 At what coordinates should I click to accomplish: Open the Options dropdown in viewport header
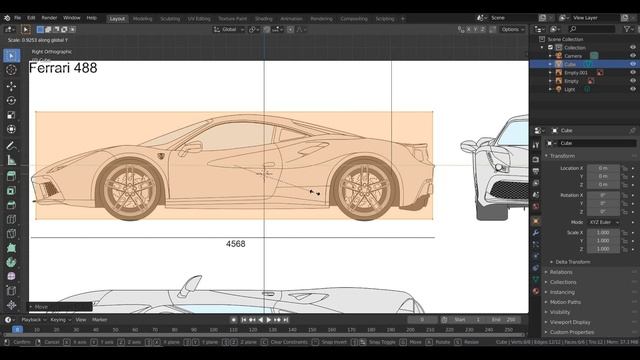[x=513, y=29]
